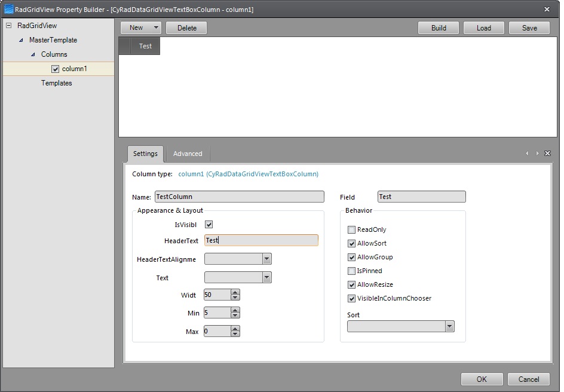The width and height of the screenshot is (564, 392).
Task: Expand the Sort combo box
Action: tap(449, 326)
